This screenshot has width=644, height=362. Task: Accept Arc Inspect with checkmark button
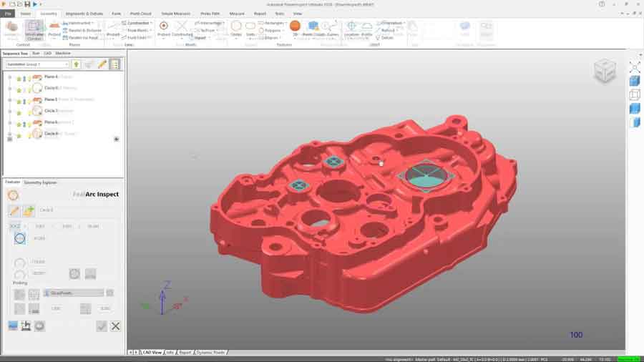coord(102,326)
